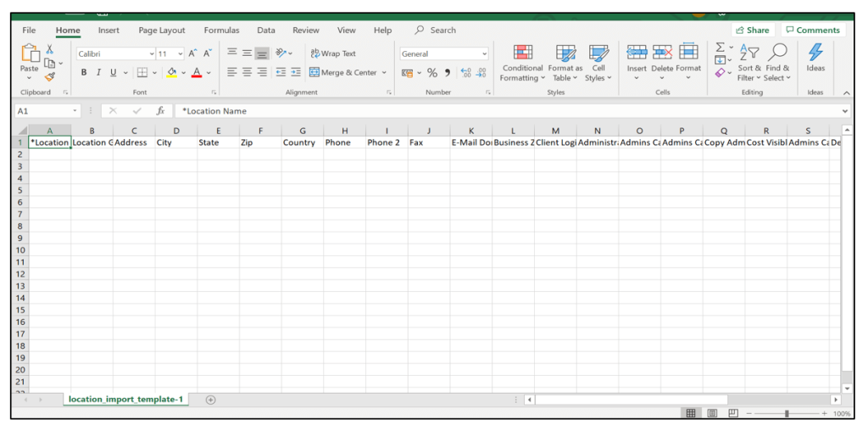Viewport: 868px width, 431px height.
Task: Decrease font size with the smaller A
Action: click(208, 53)
